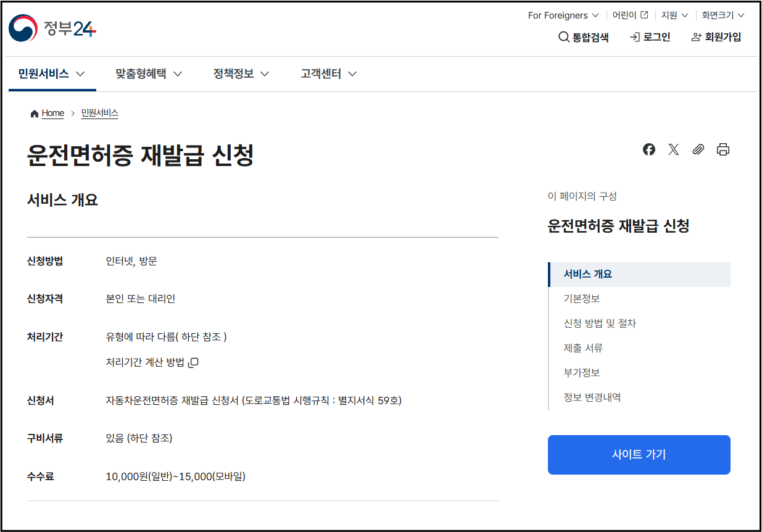This screenshot has width=762, height=532.
Task: Expand the For Foreigners dropdown
Action: pyautogui.click(x=562, y=15)
